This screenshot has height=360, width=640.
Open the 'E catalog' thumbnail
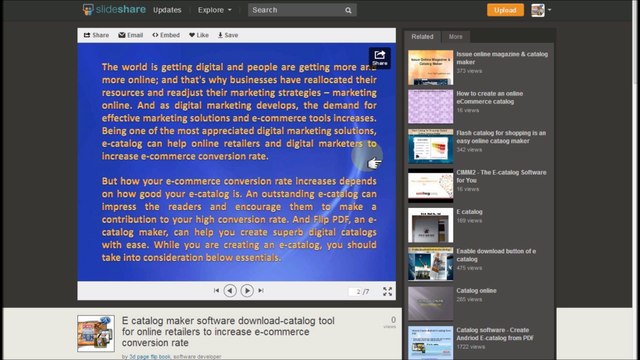click(x=431, y=225)
